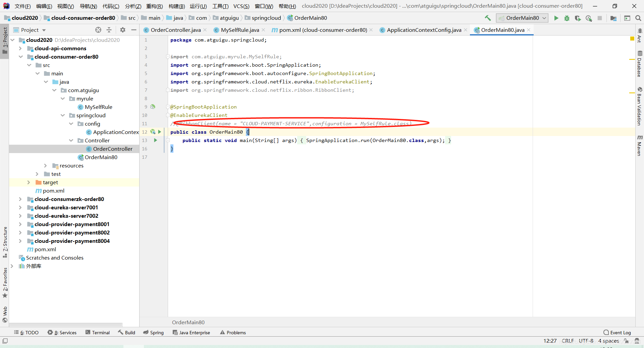Click the run gutter icon on line 13
Image resolution: width=644 pixels, height=348 pixels.
pos(156,140)
